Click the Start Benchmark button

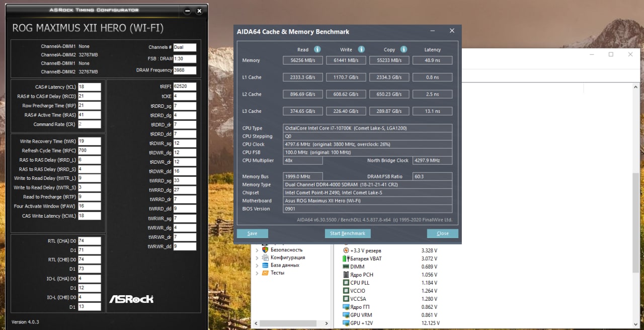point(348,233)
